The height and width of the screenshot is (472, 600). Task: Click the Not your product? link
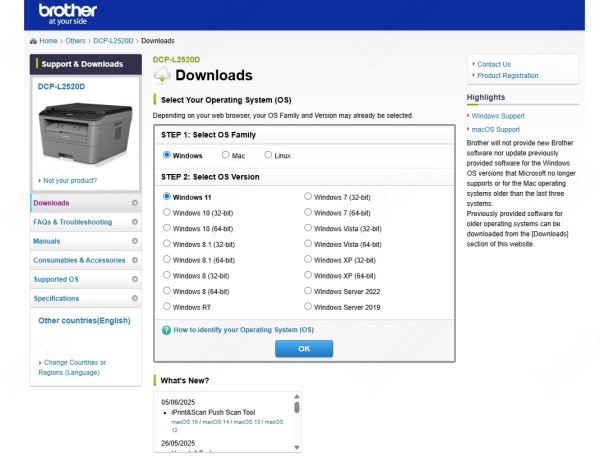tap(70, 181)
